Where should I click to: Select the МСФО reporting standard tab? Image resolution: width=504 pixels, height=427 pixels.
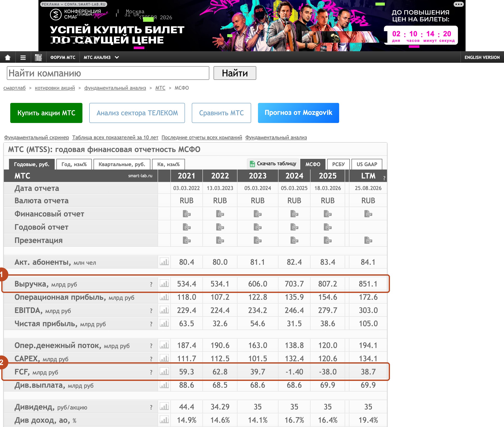click(x=313, y=164)
